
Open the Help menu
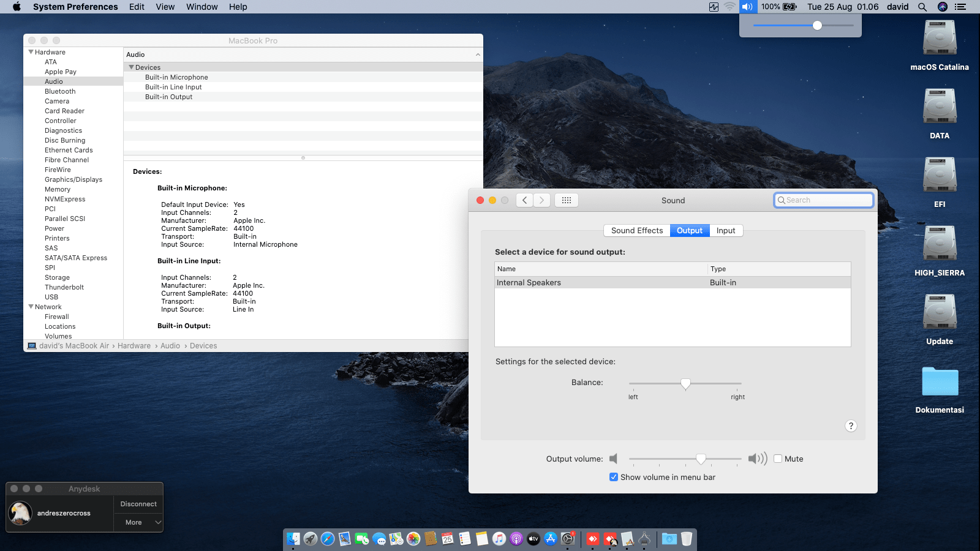(238, 7)
